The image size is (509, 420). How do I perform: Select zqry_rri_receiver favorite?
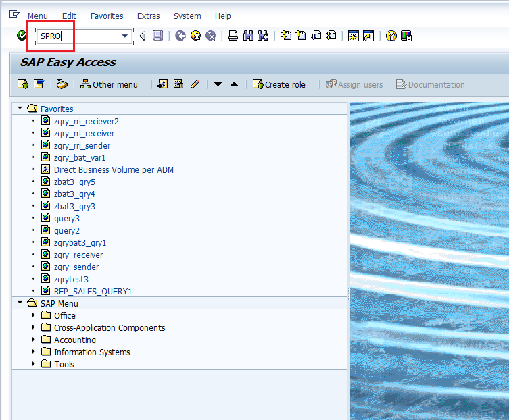(84, 133)
